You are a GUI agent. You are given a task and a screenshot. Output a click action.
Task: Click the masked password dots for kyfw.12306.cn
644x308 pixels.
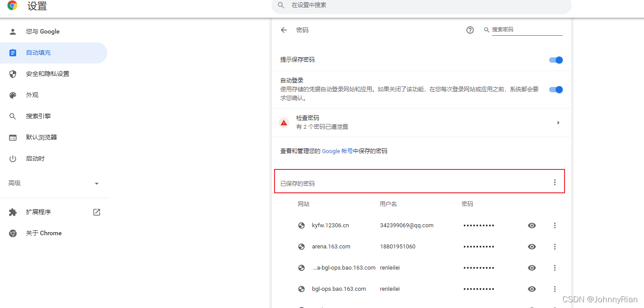coord(478,225)
